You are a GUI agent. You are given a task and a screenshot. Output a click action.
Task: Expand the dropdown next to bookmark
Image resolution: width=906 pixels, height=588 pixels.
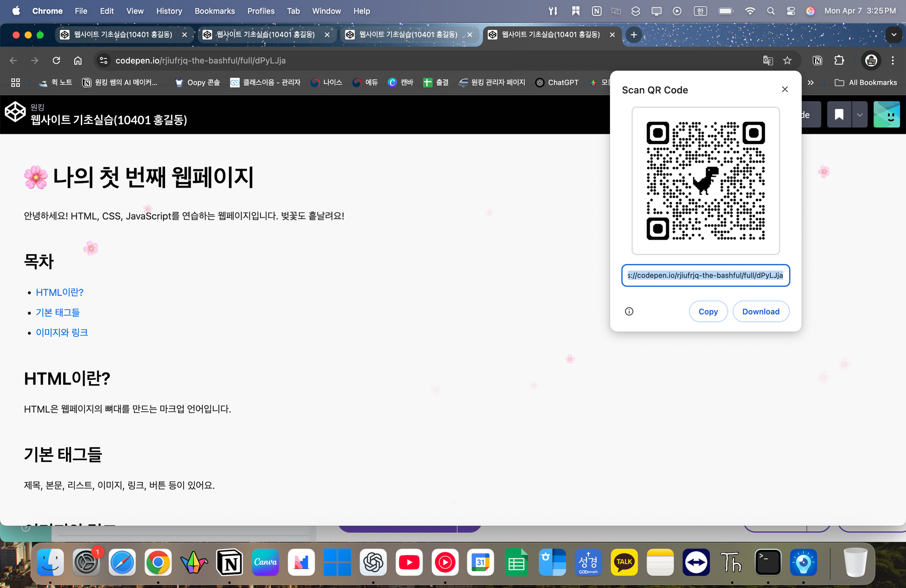(860, 115)
